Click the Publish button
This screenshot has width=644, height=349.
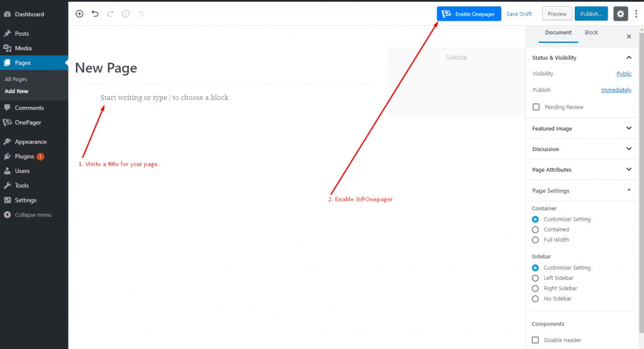pos(591,14)
